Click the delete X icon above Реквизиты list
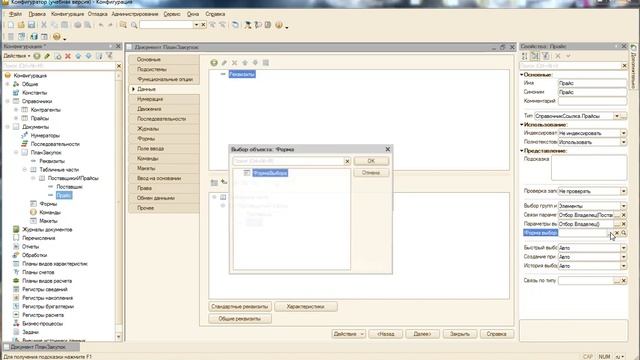This screenshot has height=360, width=640. (234, 62)
